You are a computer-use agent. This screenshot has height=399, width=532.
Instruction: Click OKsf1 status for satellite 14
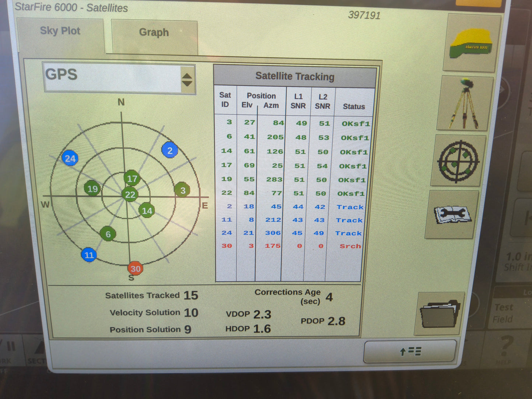353,152
